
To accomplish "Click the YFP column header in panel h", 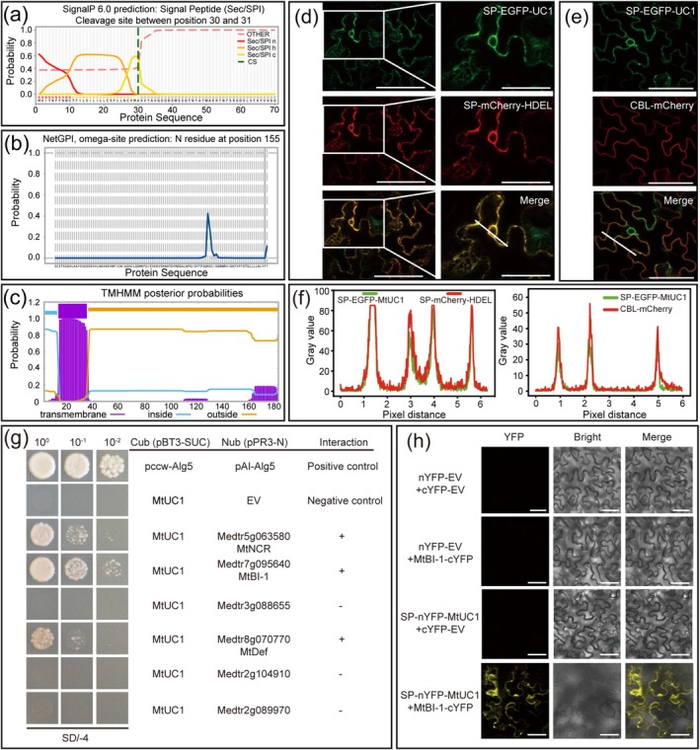I will [x=514, y=437].
